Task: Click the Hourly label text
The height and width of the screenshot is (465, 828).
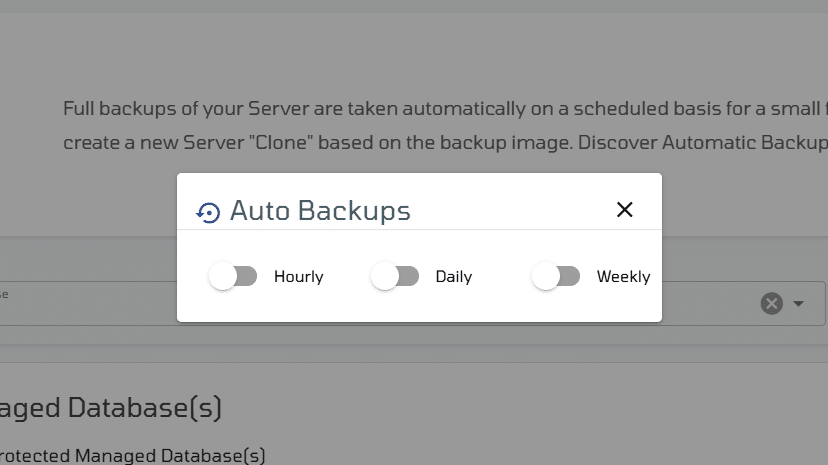Action: pyautogui.click(x=298, y=277)
